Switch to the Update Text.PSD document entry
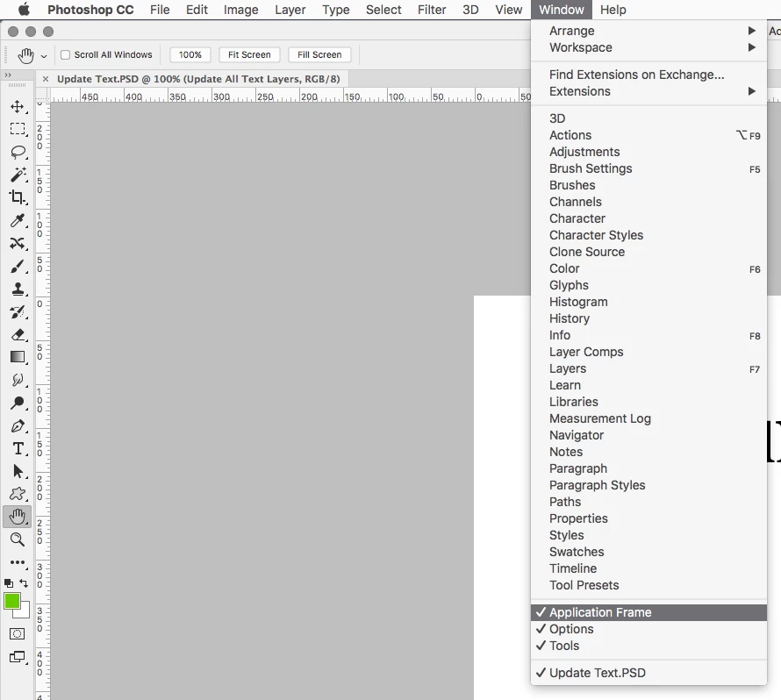Viewport: 781px width, 700px height. pyautogui.click(x=648, y=673)
